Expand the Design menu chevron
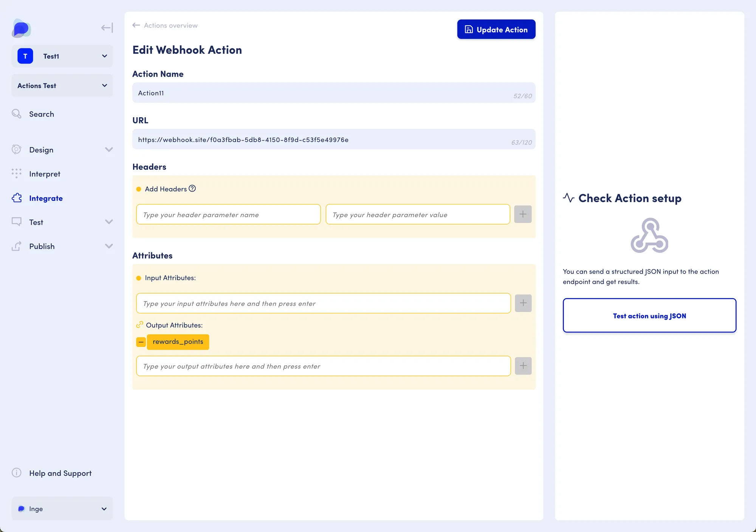 click(x=109, y=150)
